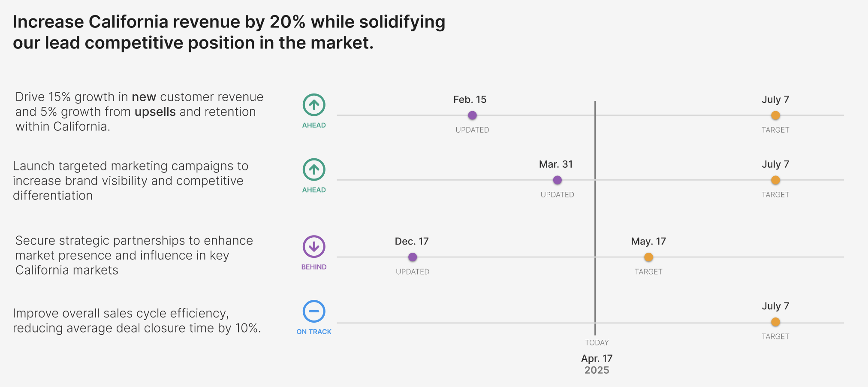The height and width of the screenshot is (387, 868).
Task: Click July 7 target marker for sales cycle
Action: pos(775,322)
